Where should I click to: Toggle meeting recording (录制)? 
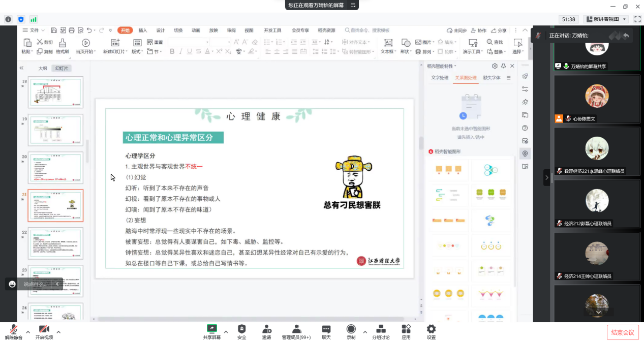tap(351, 329)
